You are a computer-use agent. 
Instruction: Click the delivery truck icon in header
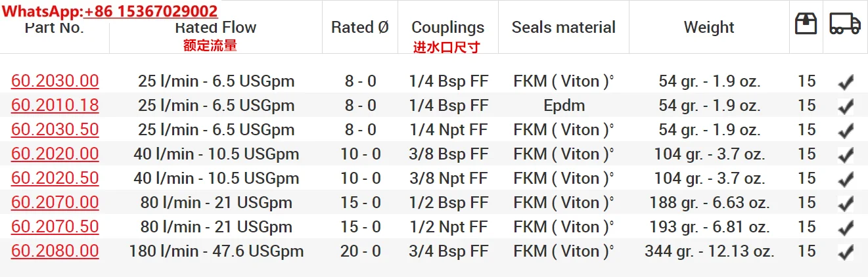tap(845, 24)
